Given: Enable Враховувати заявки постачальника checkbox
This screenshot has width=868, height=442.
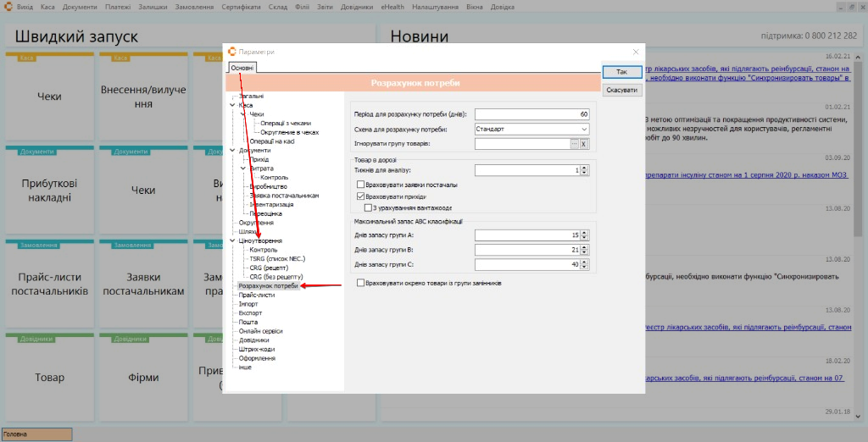Looking at the screenshot, I should pyautogui.click(x=360, y=185).
